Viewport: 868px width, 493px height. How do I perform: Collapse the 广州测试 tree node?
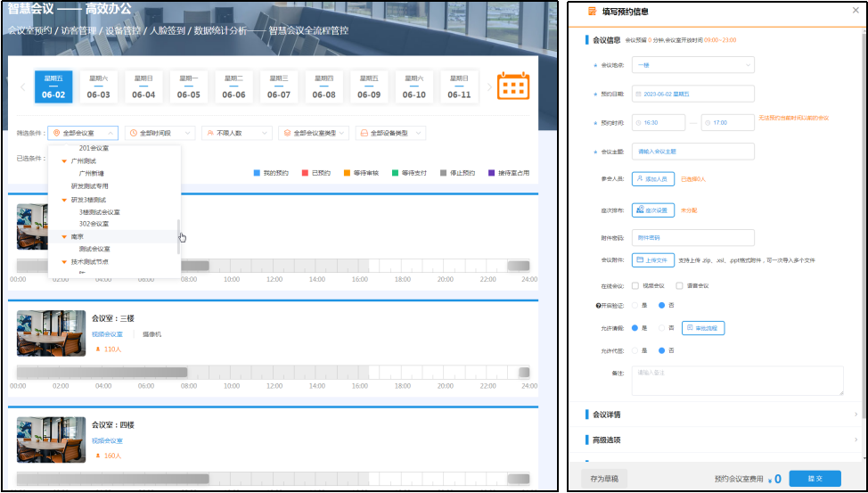coord(64,161)
